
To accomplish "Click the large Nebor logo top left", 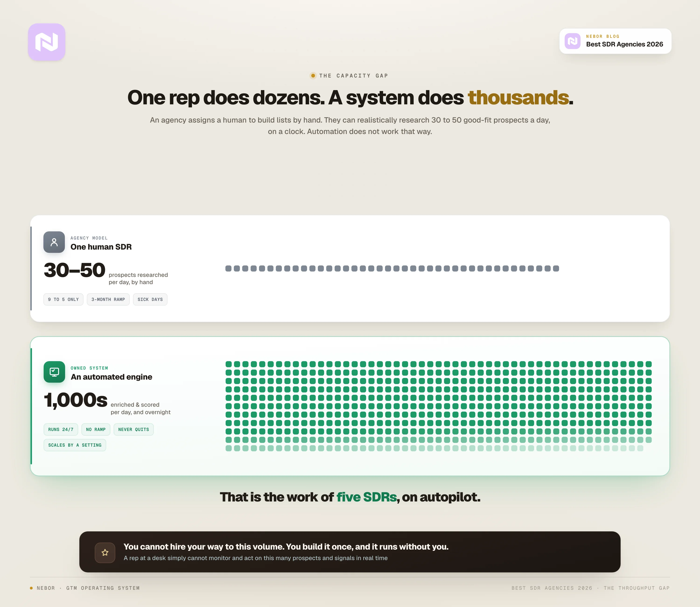I will (x=47, y=42).
